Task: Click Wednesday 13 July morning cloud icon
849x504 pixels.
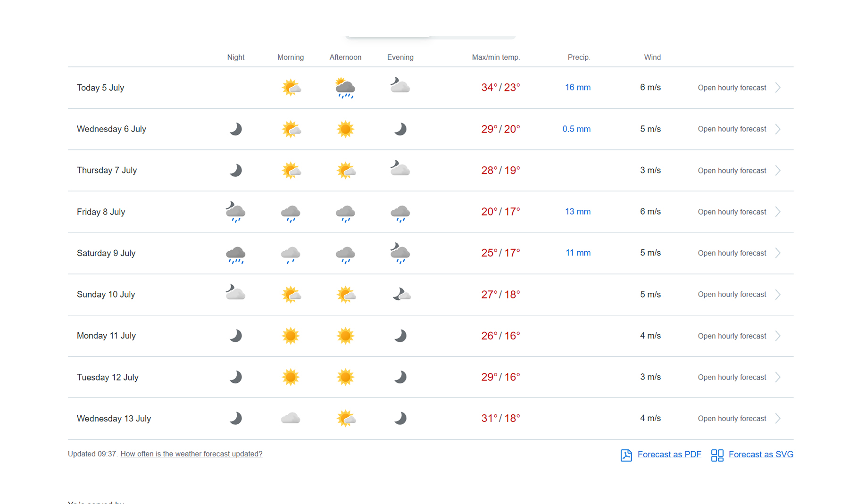Action: tap(291, 418)
